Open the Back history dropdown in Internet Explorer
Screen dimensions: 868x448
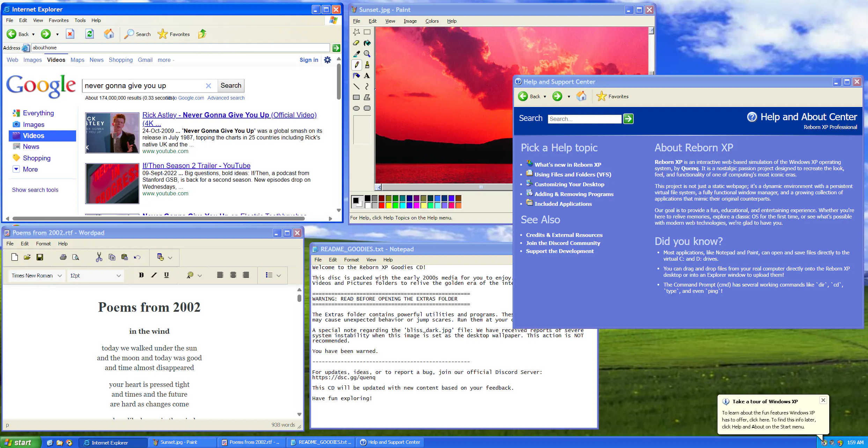click(x=34, y=34)
